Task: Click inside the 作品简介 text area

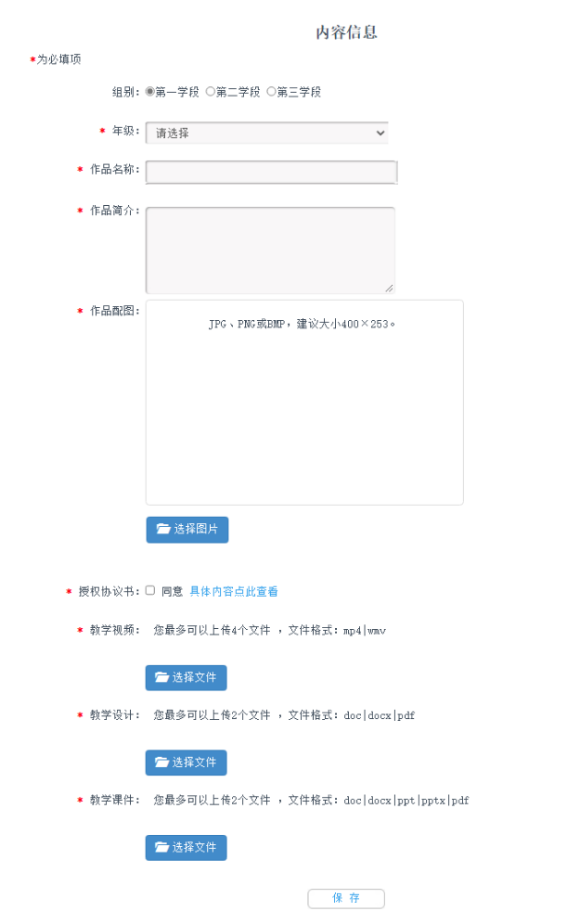Action: tap(270, 250)
